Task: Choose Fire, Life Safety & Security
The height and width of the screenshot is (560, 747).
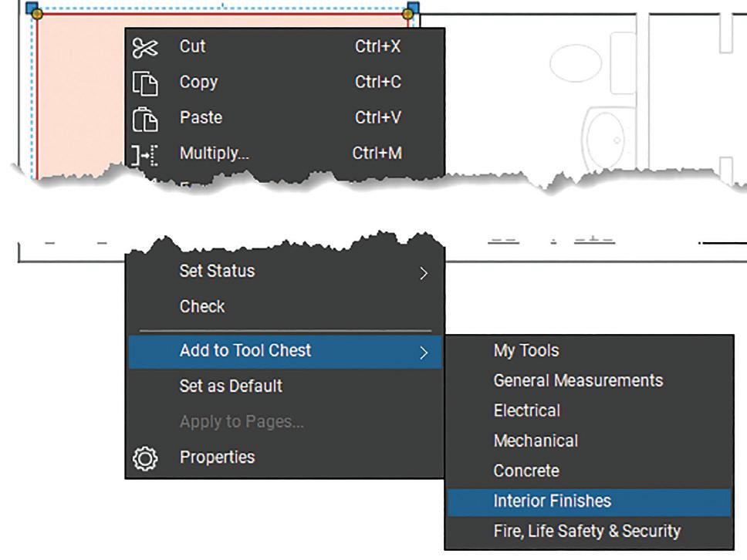Action: coord(587,531)
